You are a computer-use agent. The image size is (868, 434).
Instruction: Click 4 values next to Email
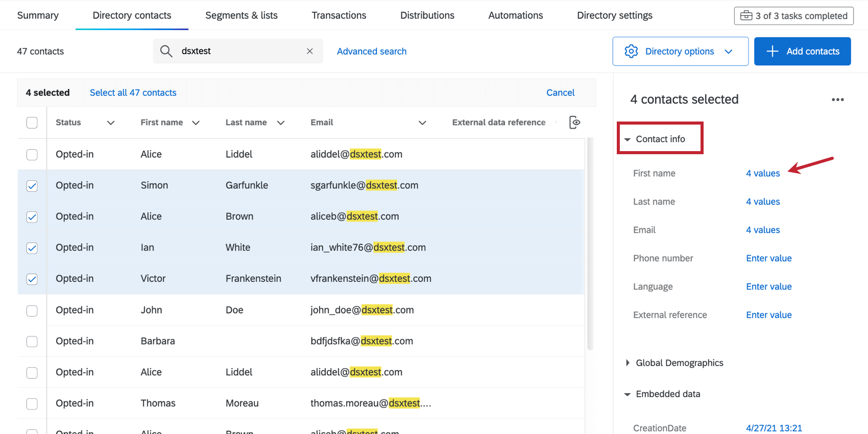tap(763, 230)
